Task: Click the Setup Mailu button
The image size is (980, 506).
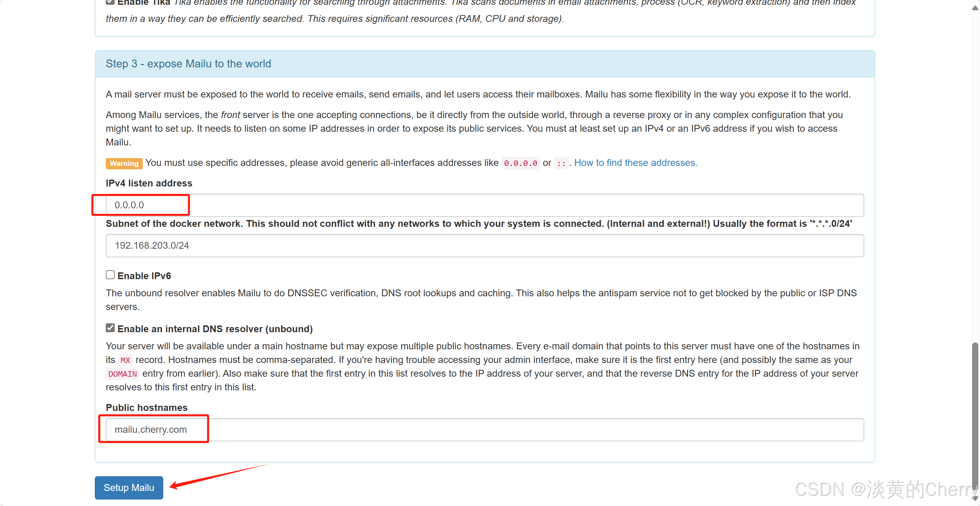Action: (129, 488)
